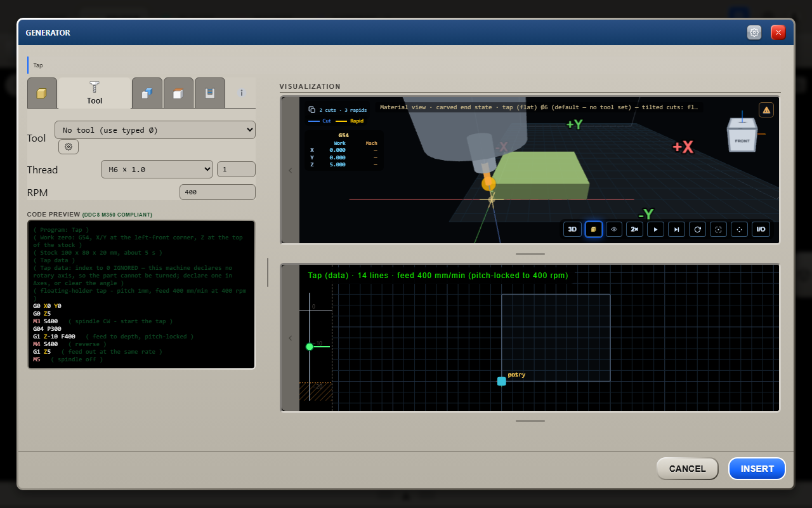Open the orange-topped cube tab
The height and width of the screenshot is (508, 812).
point(178,93)
